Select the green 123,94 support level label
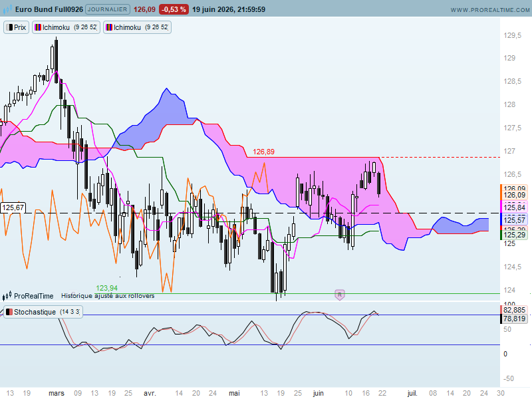This screenshot has width=532, height=399. (x=106, y=288)
